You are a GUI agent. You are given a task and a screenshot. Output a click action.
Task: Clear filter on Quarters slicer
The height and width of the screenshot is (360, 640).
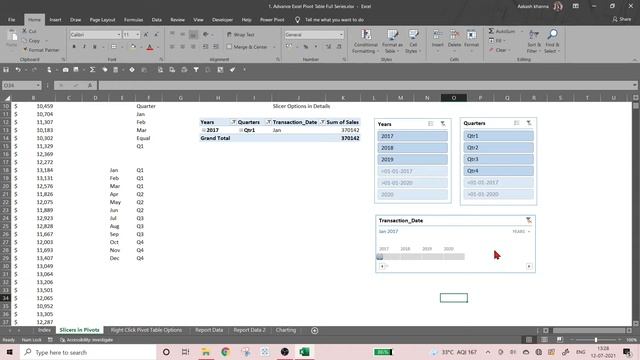point(529,123)
